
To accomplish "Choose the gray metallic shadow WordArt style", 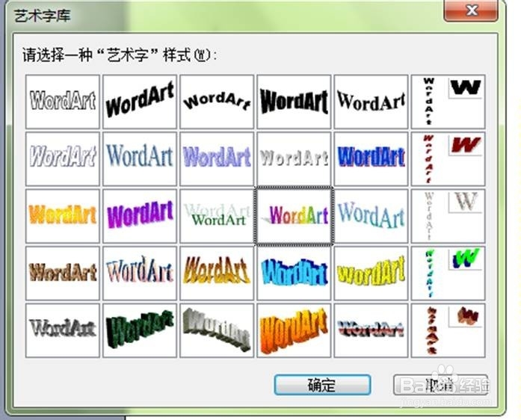I will [63, 330].
